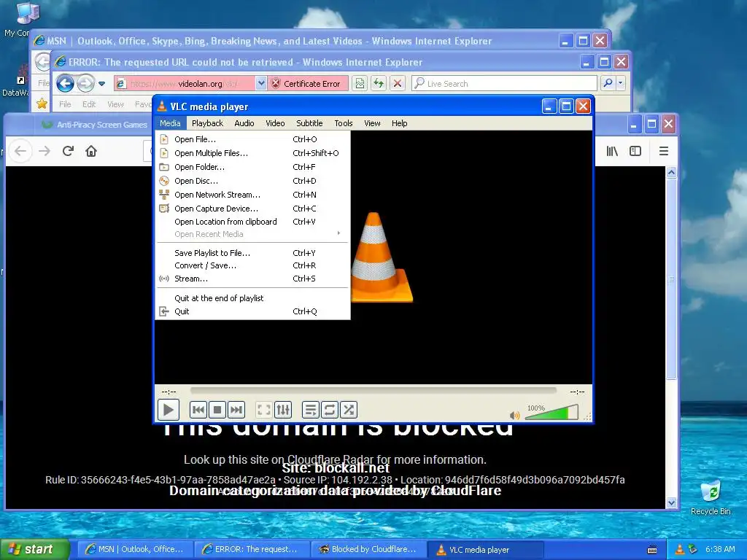Click the IE refresh icon

tap(379, 83)
